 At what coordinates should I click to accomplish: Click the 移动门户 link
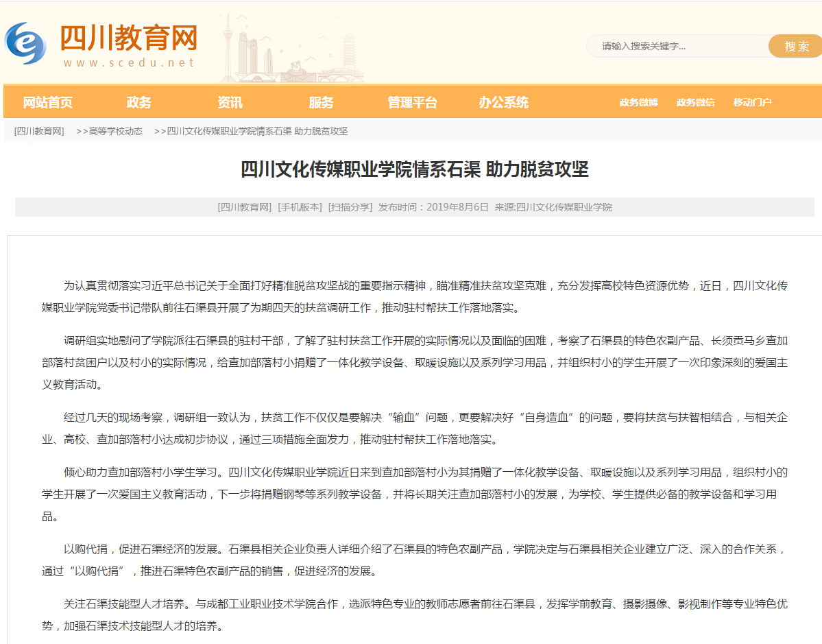[x=752, y=102]
